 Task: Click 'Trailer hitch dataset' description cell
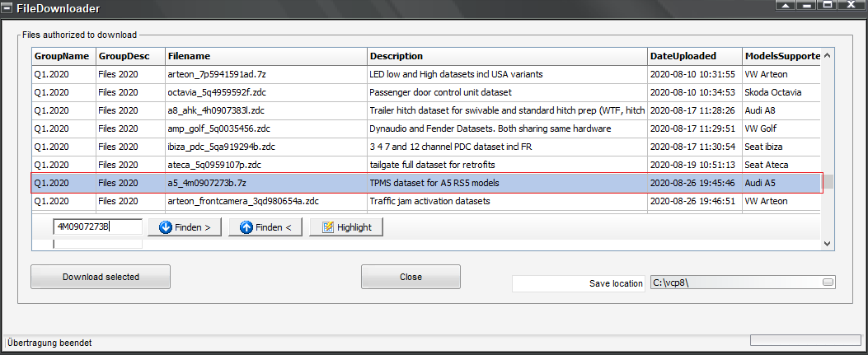pyautogui.click(x=508, y=110)
